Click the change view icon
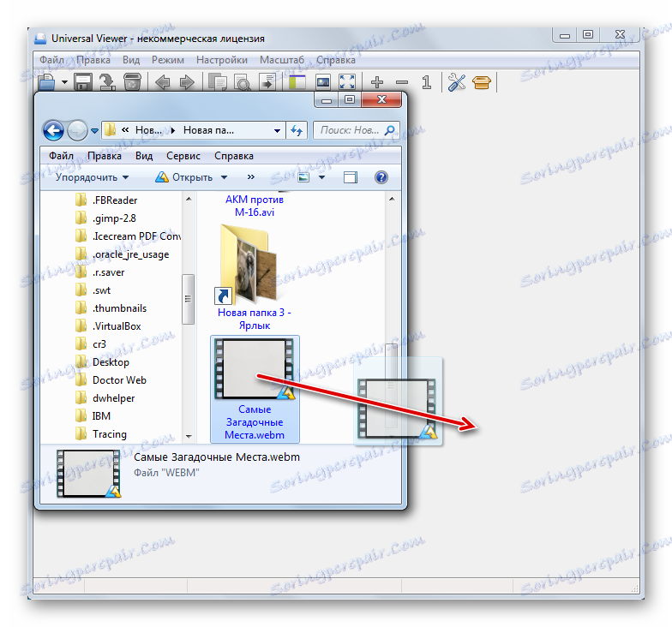The width and height of the screenshot is (672, 627). tap(303, 177)
